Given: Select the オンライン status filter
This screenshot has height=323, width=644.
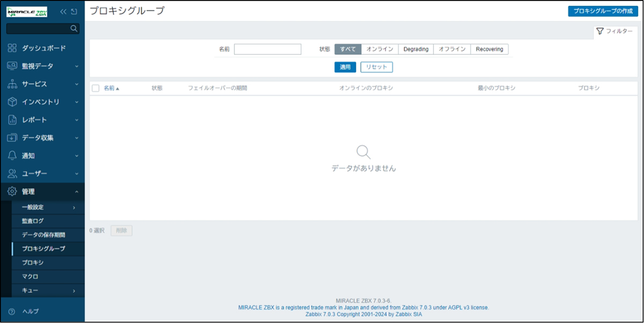Looking at the screenshot, I should point(379,49).
